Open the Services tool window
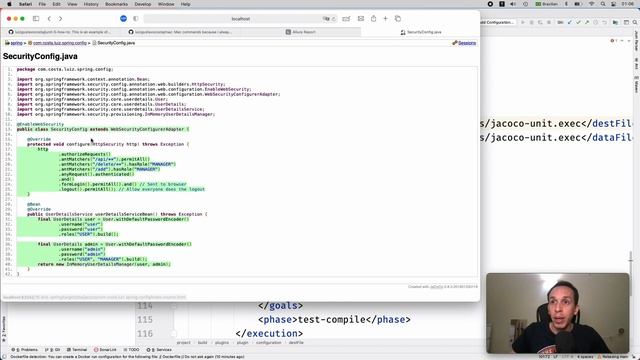640x360 pixels. [x=160, y=350]
